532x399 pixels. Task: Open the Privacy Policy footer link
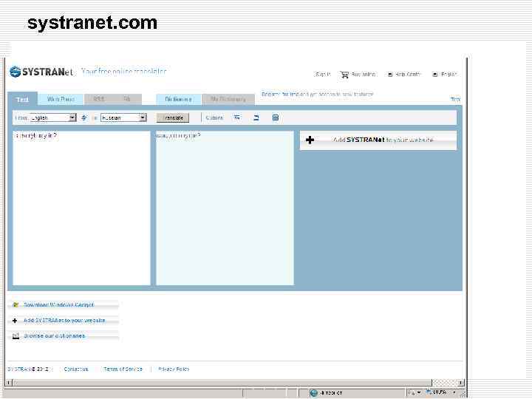pyautogui.click(x=174, y=369)
